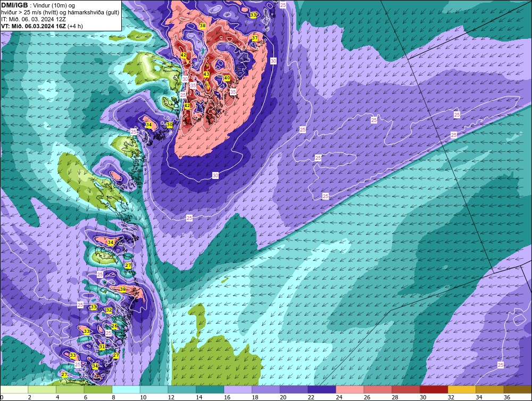Viewport: 532px width, 401px height.
Task: Click the yellow '32' gust label
Action: point(109,310)
